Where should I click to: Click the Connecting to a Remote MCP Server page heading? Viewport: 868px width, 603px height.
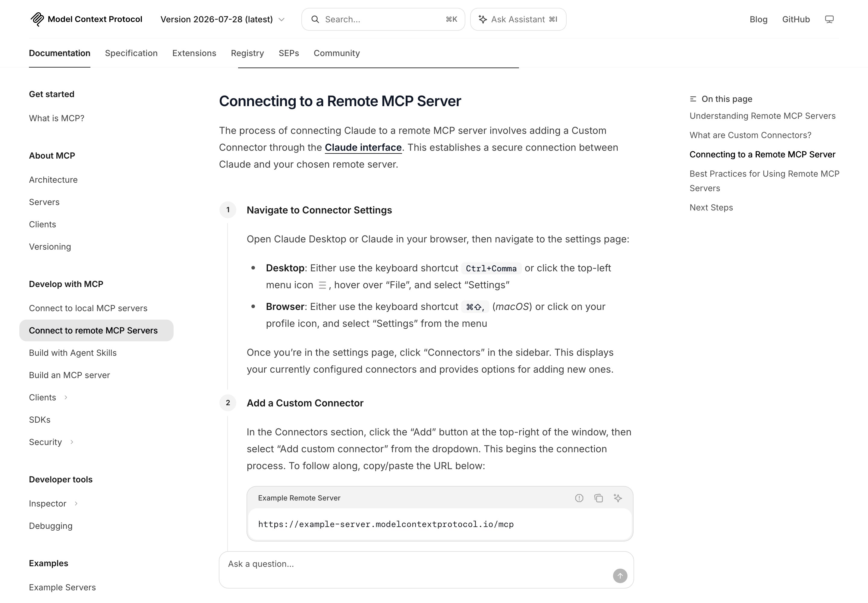click(340, 101)
